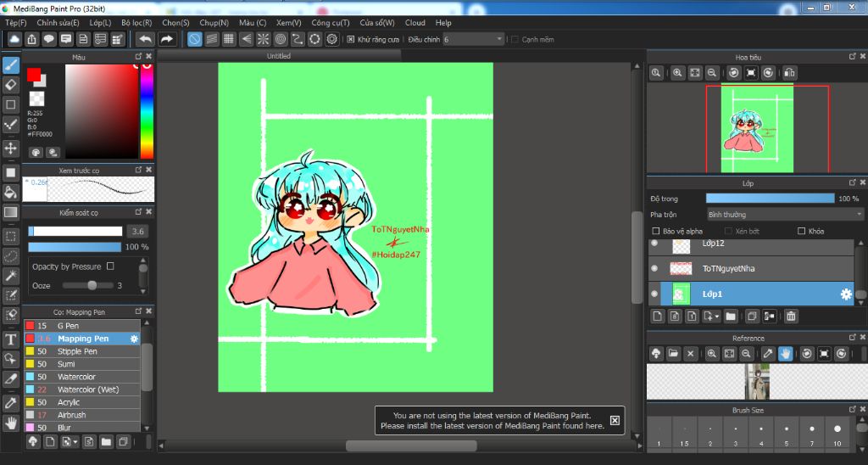The height and width of the screenshot is (465, 868).
Task: Hide the ToTNguyetNha layer
Action: [654, 268]
